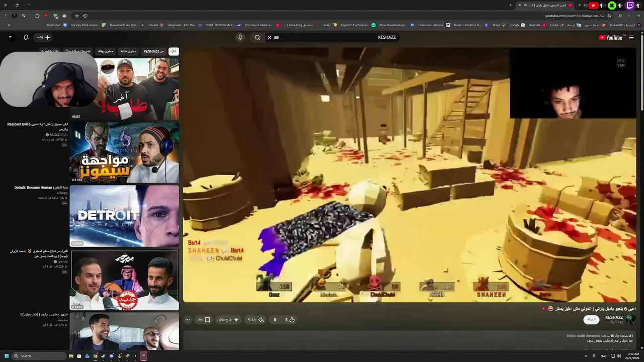
Task: Click the #clips hashtag
Action: [571, 336]
